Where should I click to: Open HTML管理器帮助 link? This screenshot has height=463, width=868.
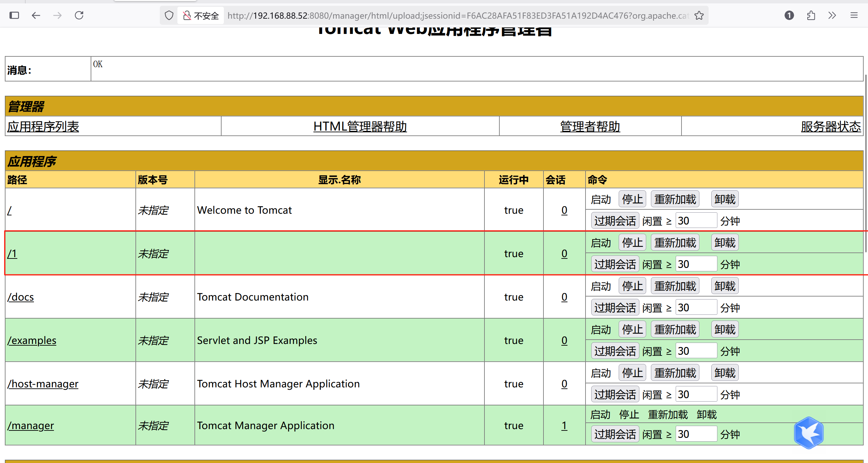coord(360,127)
